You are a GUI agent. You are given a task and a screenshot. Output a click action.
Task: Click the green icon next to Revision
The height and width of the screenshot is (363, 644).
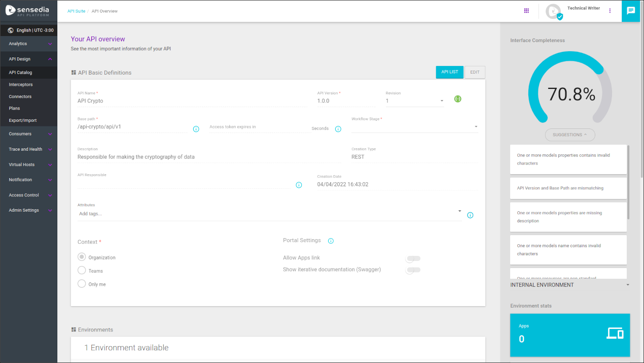(x=457, y=99)
